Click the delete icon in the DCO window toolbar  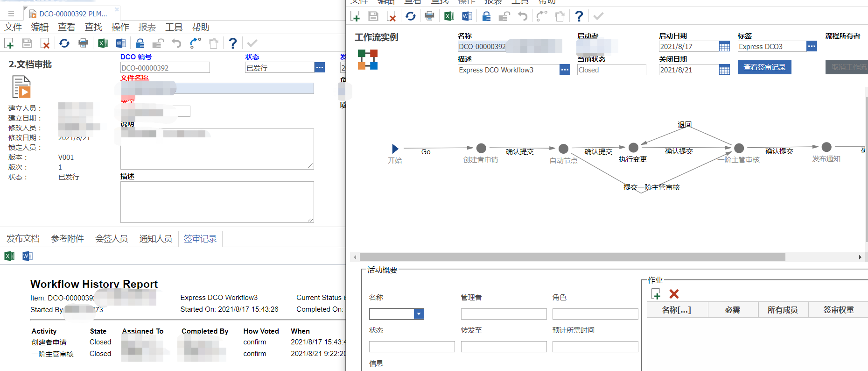[x=45, y=43]
